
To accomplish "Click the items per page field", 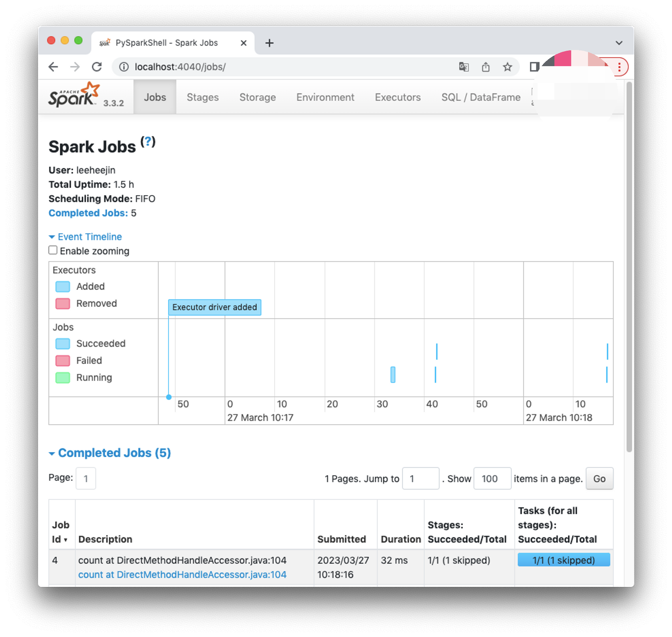I will click(492, 479).
